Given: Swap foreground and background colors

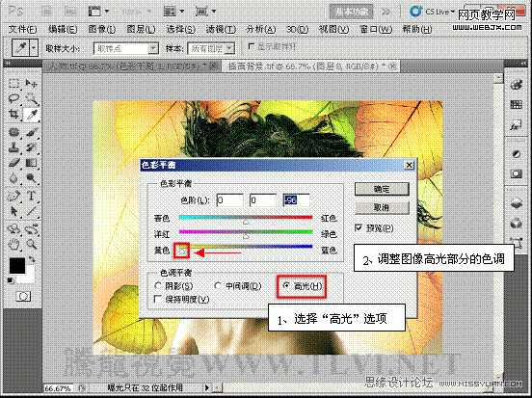Looking at the screenshot, I should point(32,259).
